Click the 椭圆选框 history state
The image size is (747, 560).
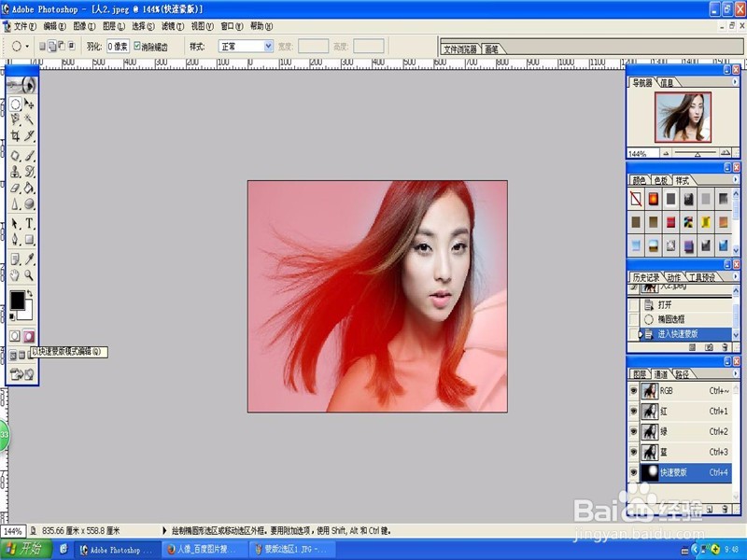(x=681, y=319)
